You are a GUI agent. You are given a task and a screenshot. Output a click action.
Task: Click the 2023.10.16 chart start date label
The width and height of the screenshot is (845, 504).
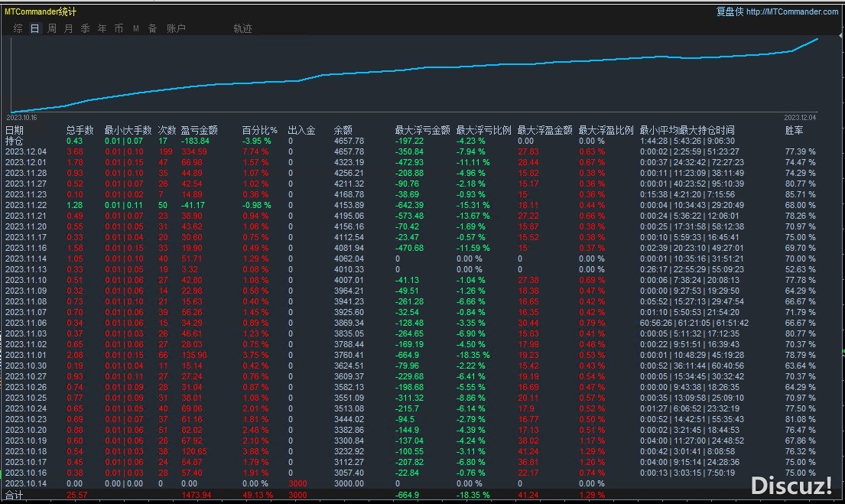pos(21,118)
